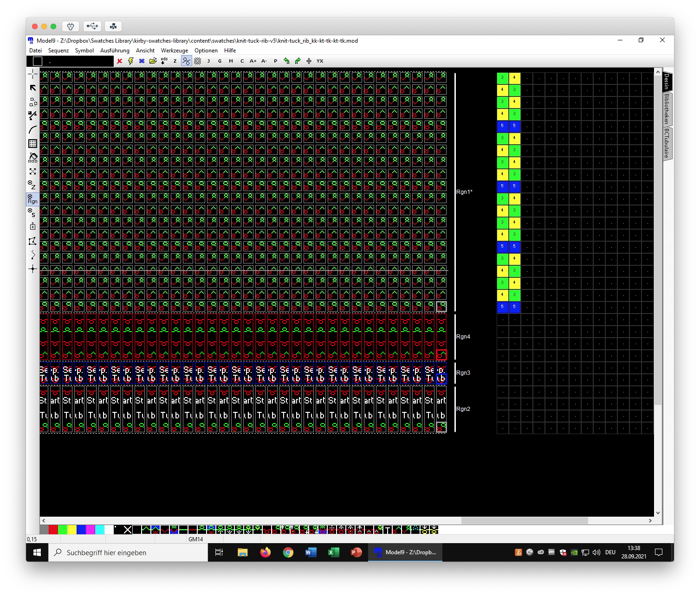Click the horizontal scrollbar thumb
The height and width of the screenshot is (596, 700).
525,521
